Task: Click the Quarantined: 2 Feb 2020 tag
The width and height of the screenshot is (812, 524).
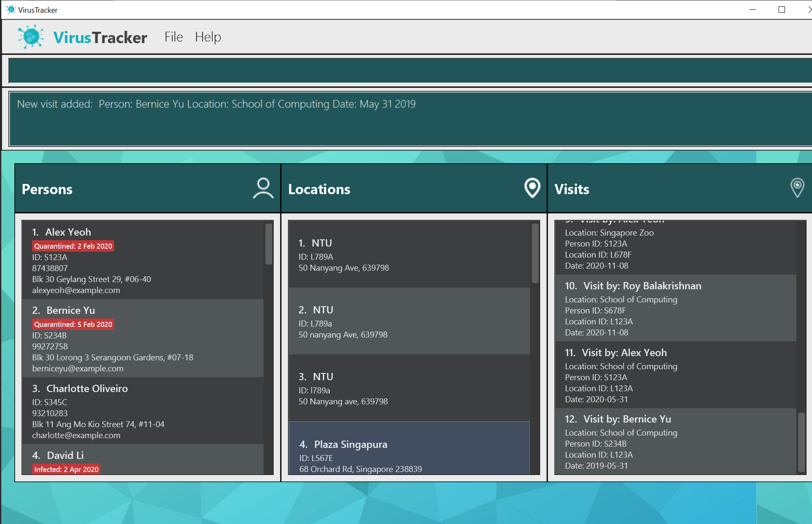Action: pyautogui.click(x=73, y=246)
